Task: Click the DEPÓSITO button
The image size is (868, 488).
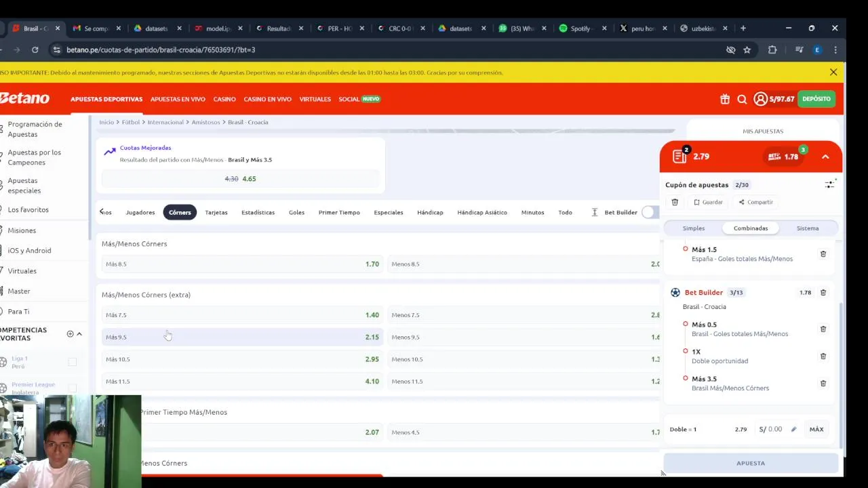Action: coord(816,99)
